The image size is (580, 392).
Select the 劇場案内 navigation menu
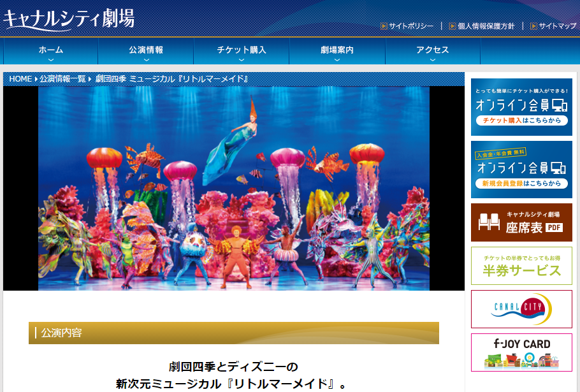(x=337, y=51)
